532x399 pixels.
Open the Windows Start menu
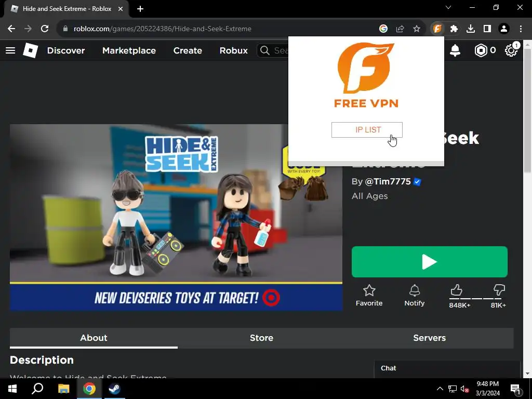(x=12, y=389)
